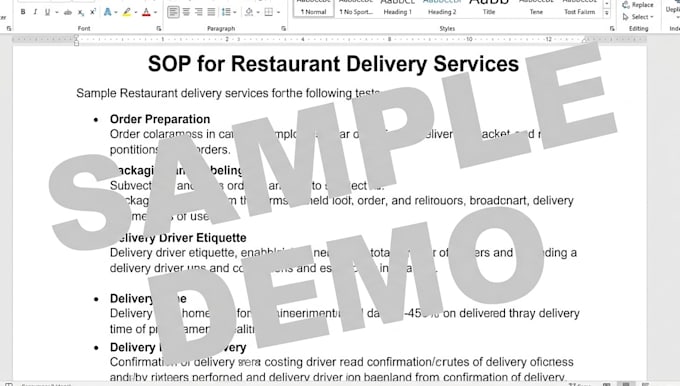
Task: Open the Borders dropdown arrow
Action: tap(278, 12)
